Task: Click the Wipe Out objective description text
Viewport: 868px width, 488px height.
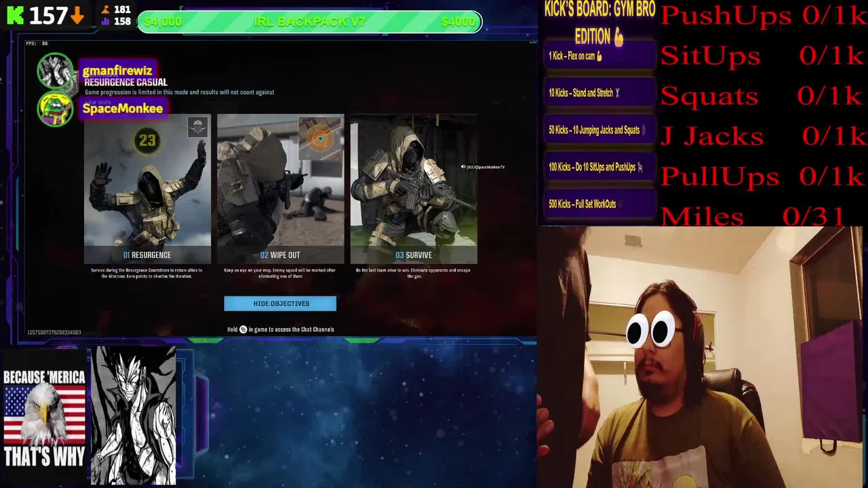Action: click(x=280, y=273)
